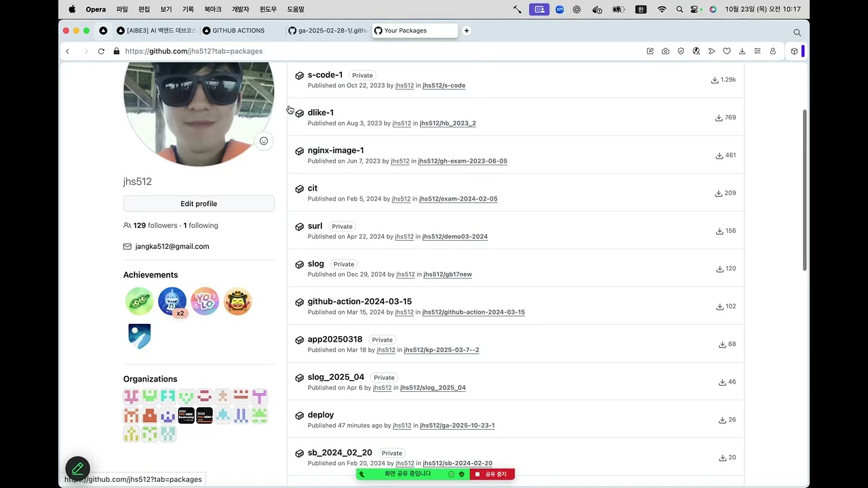This screenshot has width=868, height=488.
Task: Open the first organization avatar
Action: [x=132, y=396]
